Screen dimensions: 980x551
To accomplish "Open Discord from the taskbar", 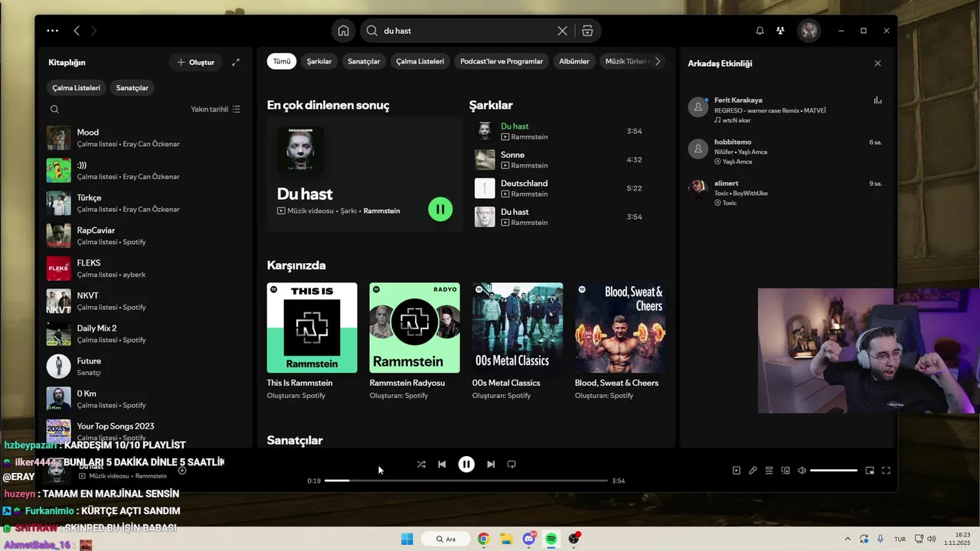I will click(529, 539).
